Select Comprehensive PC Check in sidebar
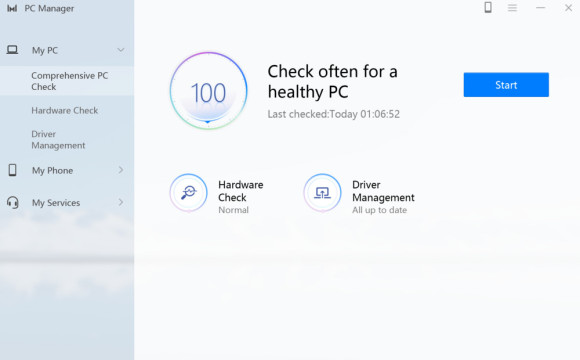The width and height of the screenshot is (580, 360). (67, 81)
